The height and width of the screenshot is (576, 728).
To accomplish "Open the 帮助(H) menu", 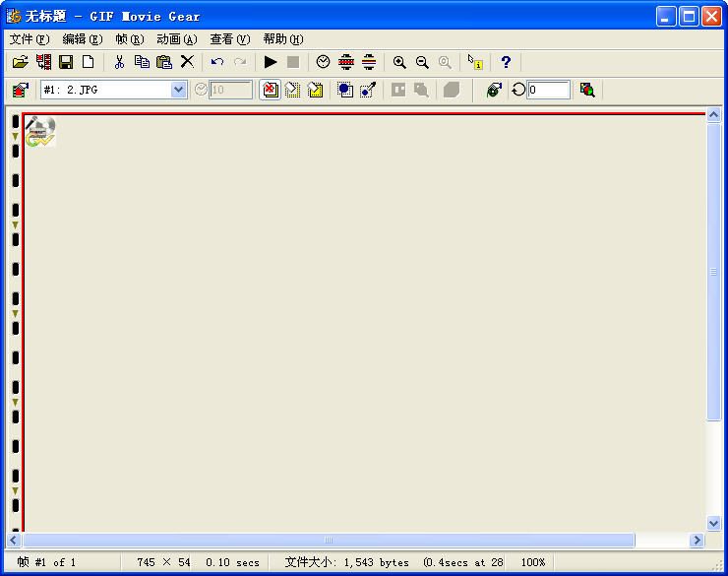I will coord(282,39).
